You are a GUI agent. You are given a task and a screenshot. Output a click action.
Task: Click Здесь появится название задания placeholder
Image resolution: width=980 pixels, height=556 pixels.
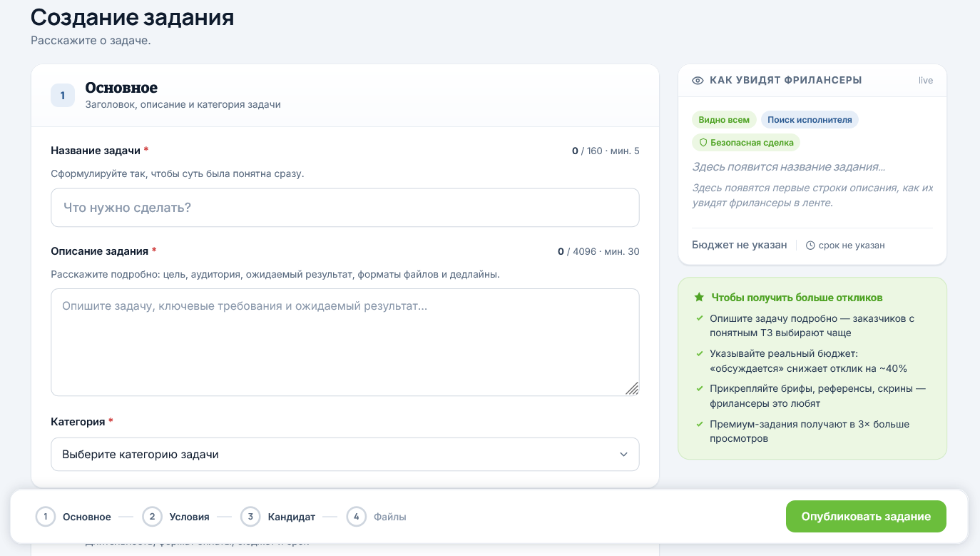789,167
